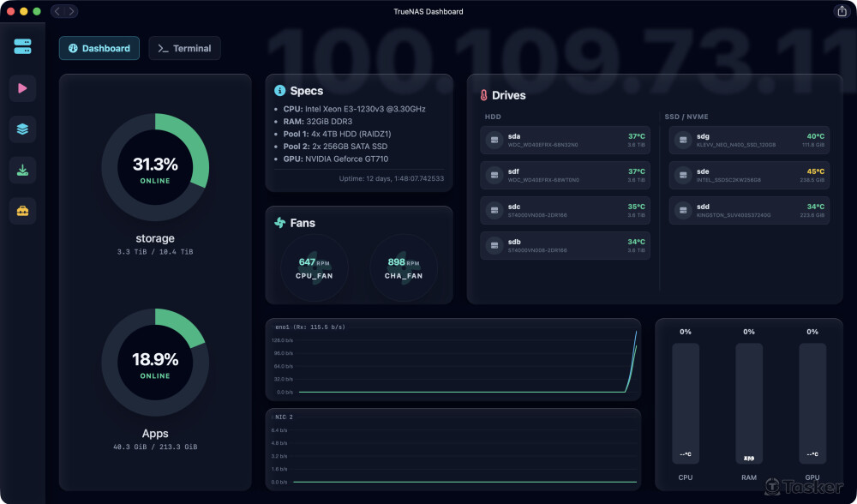
Task: Open the downloads sidebar icon
Action: pyautogui.click(x=22, y=170)
